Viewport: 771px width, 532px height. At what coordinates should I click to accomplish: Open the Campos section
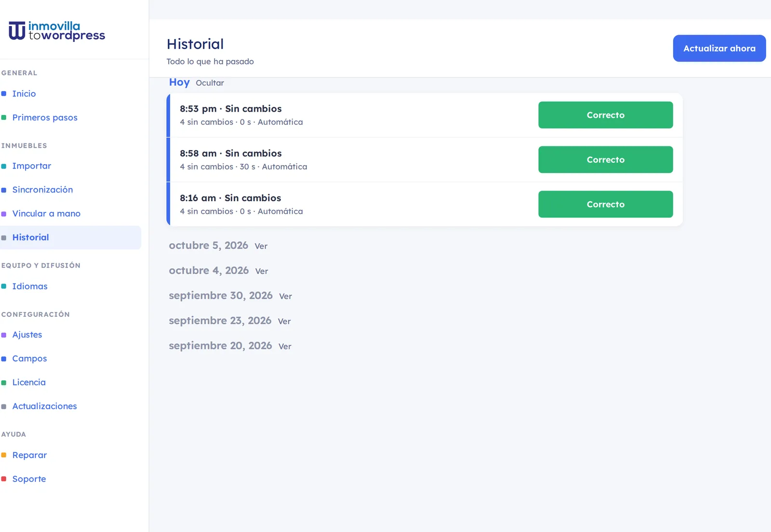[x=29, y=358]
